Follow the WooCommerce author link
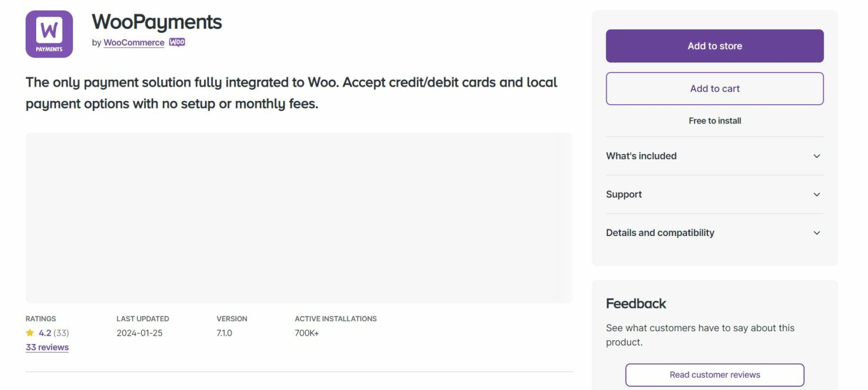 point(133,42)
